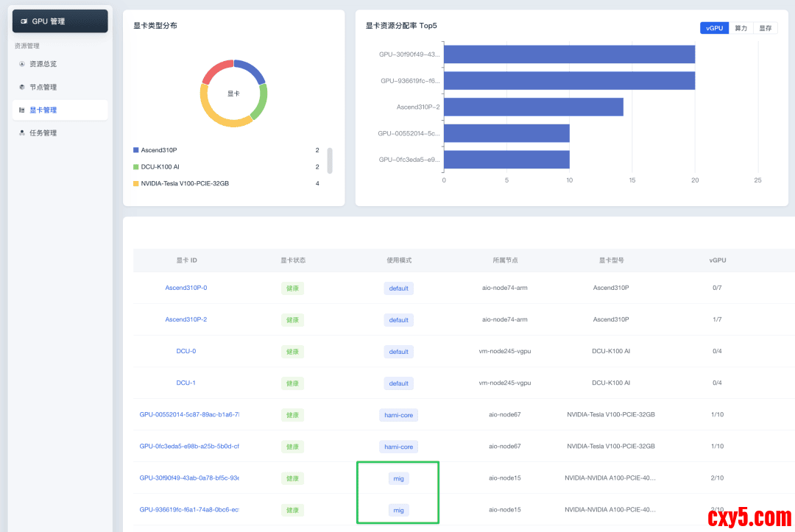The image size is (795, 532).
Task: Open the DCU-0 card details
Action: click(x=185, y=351)
